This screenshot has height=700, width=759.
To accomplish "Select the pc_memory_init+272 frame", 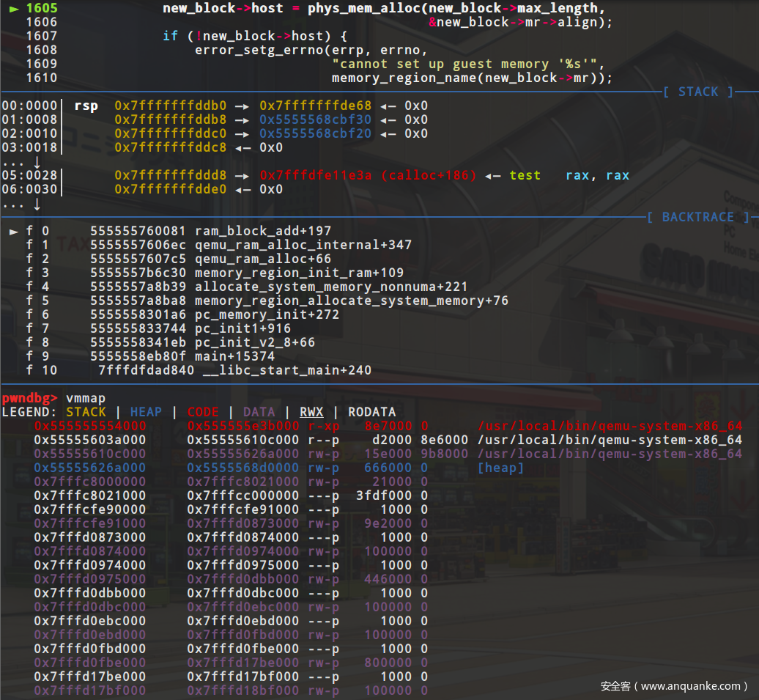I will coord(267,314).
